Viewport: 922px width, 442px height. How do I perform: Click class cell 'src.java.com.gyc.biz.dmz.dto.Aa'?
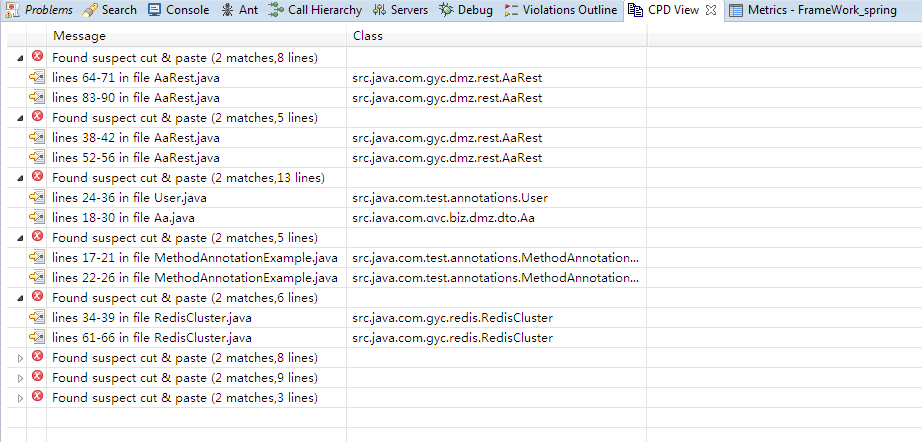coord(443,218)
